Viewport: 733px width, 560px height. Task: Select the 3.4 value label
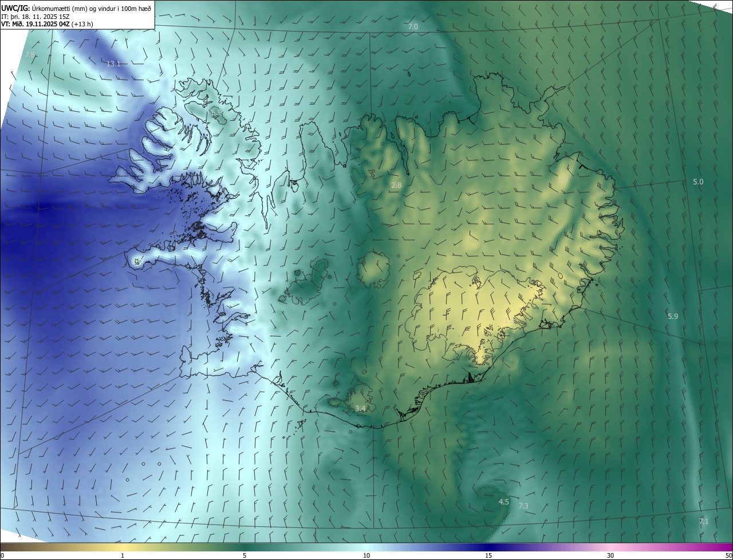pyautogui.click(x=360, y=408)
